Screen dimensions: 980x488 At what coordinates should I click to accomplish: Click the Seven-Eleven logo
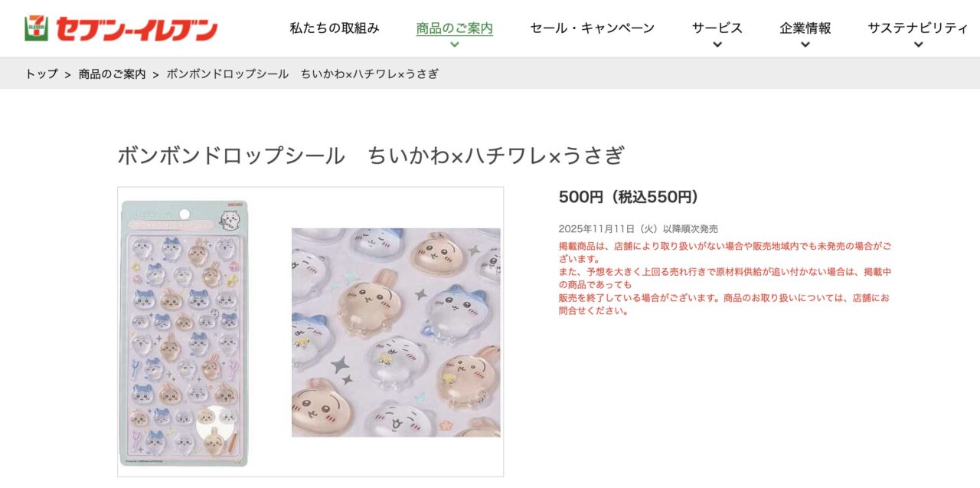tap(121, 28)
